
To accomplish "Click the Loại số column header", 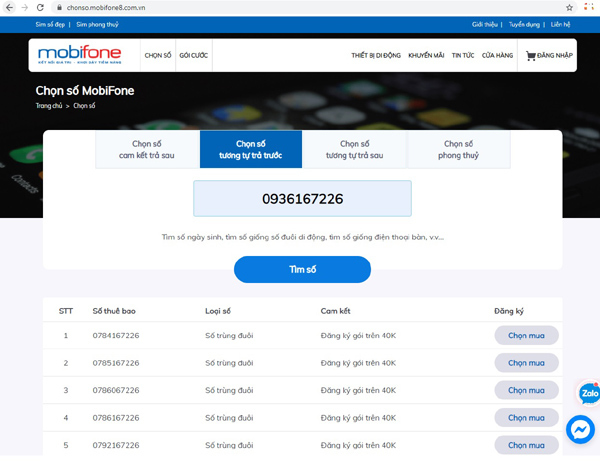I will [x=218, y=311].
